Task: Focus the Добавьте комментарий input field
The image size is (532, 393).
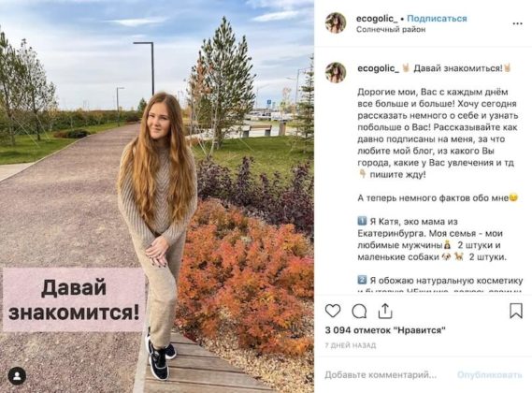Action: 381,375
